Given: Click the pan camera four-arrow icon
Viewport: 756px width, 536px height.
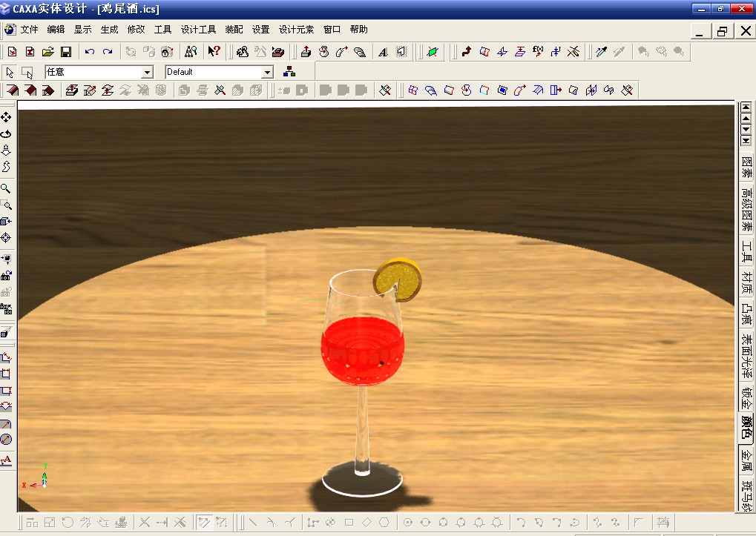Looking at the screenshot, I should [x=6, y=117].
